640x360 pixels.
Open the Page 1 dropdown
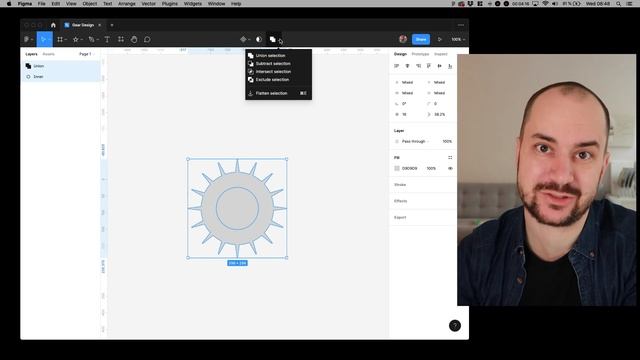pyautogui.click(x=87, y=54)
